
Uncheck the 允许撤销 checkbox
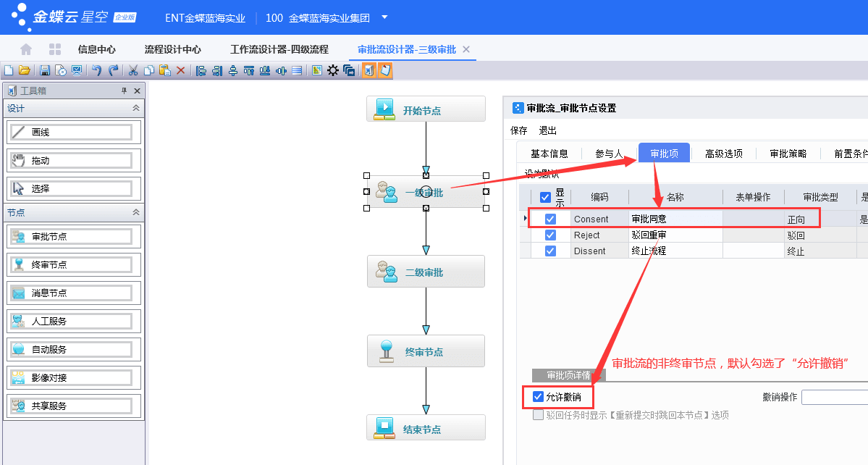[x=538, y=397]
